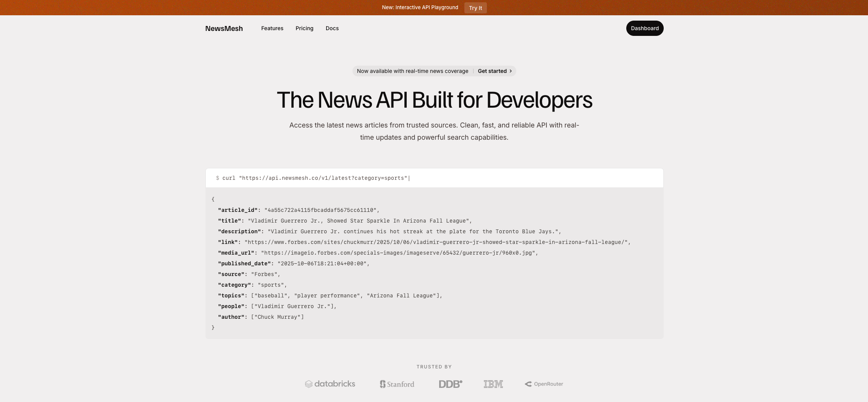The width and height of the screenshot is (868, 402).
Task: Click the New Interactive API Playground banner text
Action: click(x=420, y=7)
